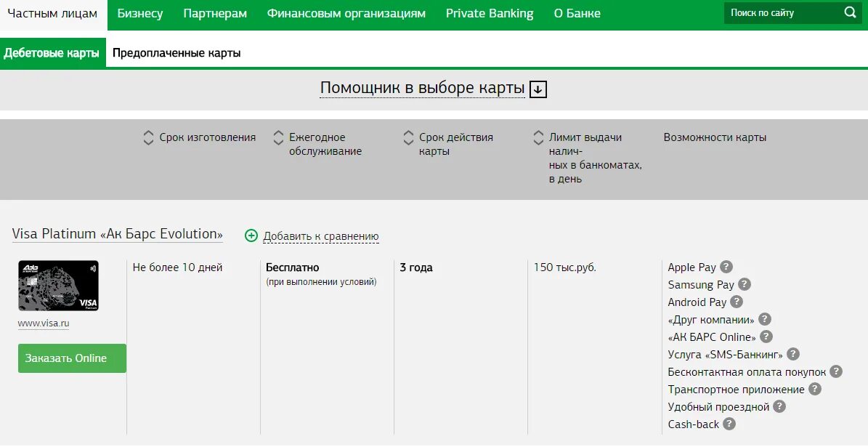Open the О Банке section
The height and width of the screenshot is (447, 868).
(577, 14)
